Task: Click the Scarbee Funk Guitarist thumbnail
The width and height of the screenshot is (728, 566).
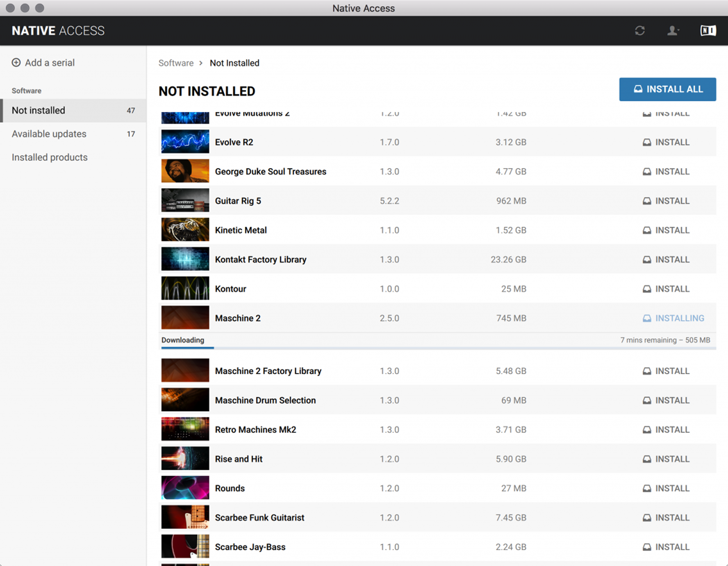Action: [x=185, y=517]
